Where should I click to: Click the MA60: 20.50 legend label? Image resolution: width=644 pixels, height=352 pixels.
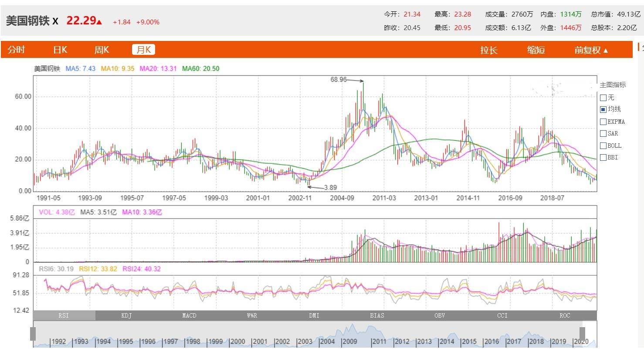201,68
